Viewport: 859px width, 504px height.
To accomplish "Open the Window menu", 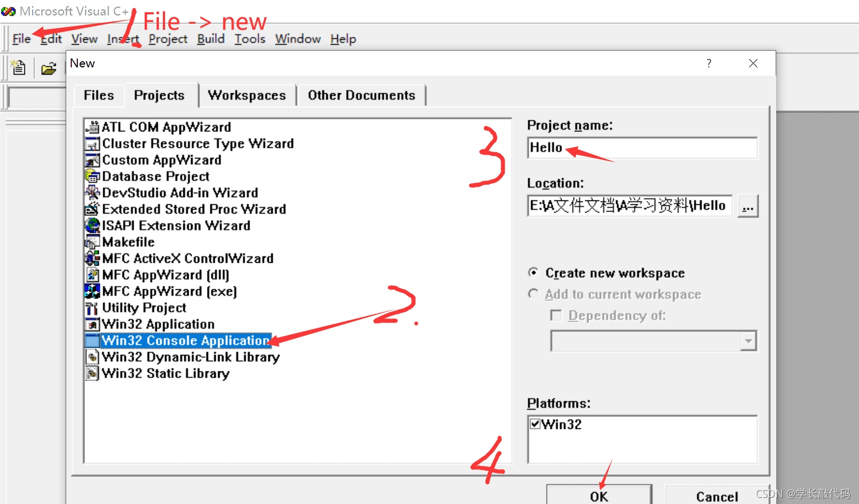I will (x=298, y=39).
